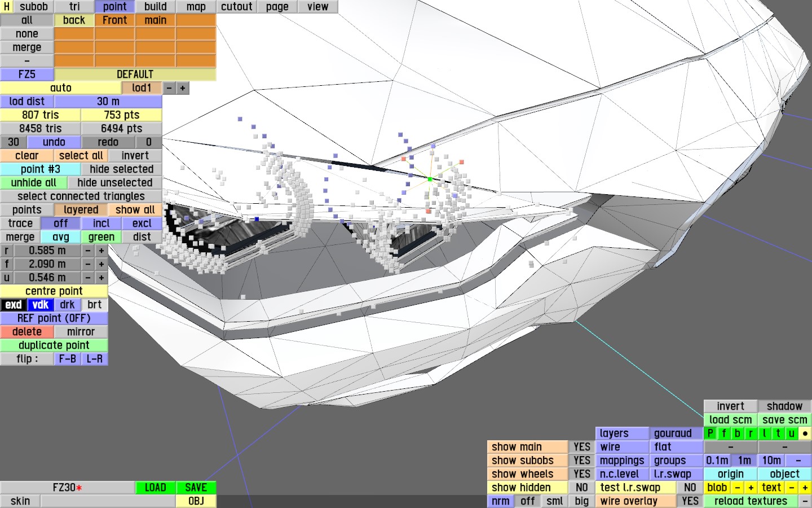Click the green SAVE button

pyautogui.click(x=196, y=488)
